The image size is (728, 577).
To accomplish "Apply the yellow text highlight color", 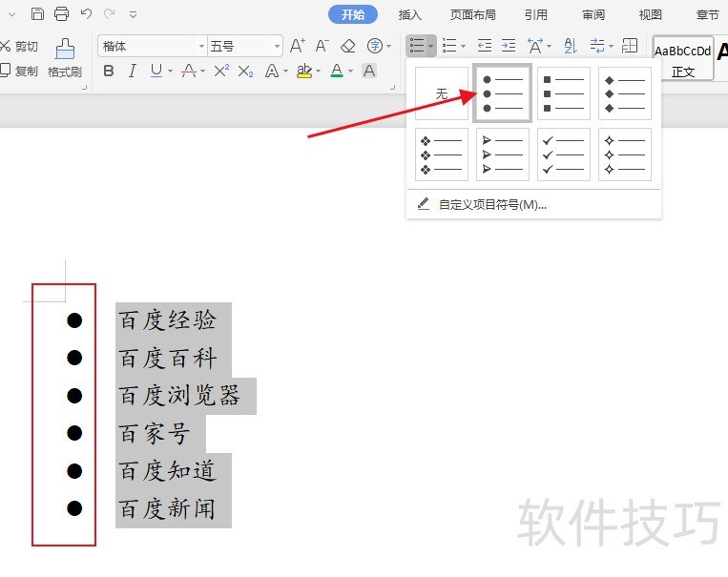I will click(x=304, y=71).
